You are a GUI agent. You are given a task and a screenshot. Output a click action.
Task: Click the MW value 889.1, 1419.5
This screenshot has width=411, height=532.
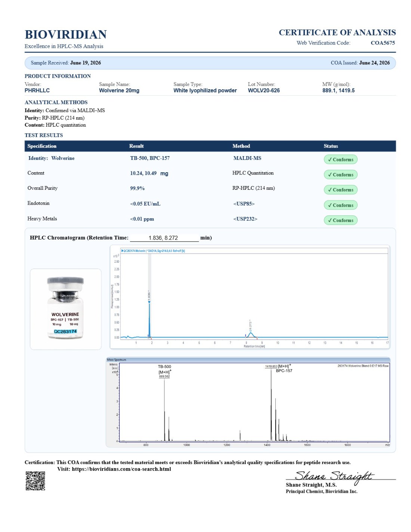tap(339, 90)
